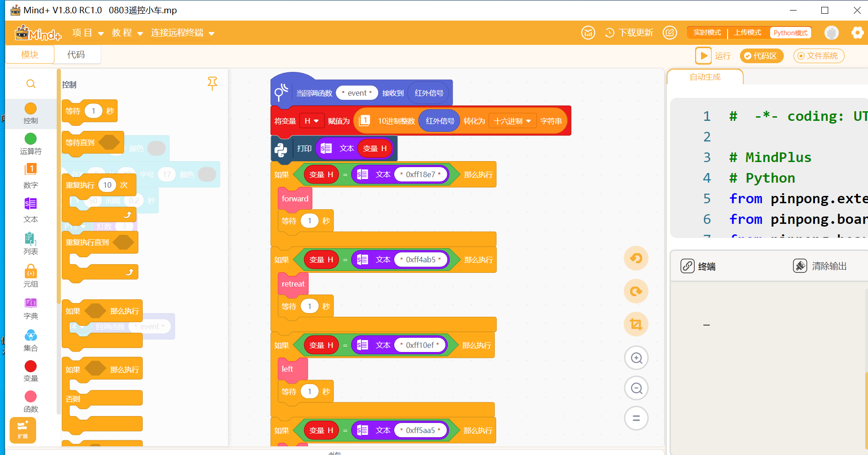
Task: Open the block search magnifier
Action: (31, 84)
